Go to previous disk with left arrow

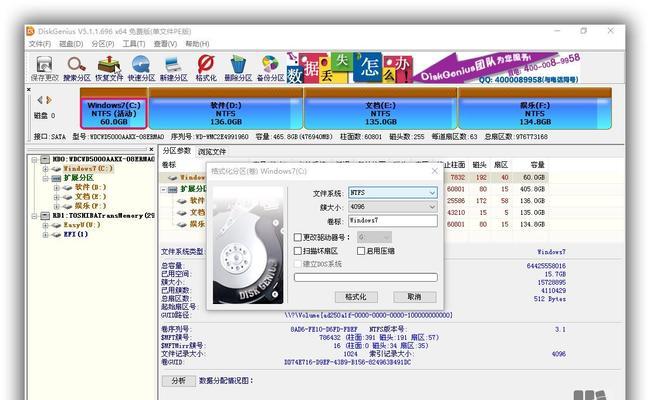point(40,100)
